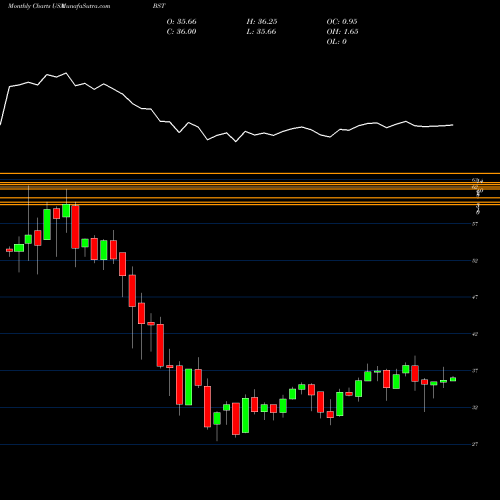Select the OL: 0 reading
The width and height of the screenshot is (500, 500).
pos(336,42)
